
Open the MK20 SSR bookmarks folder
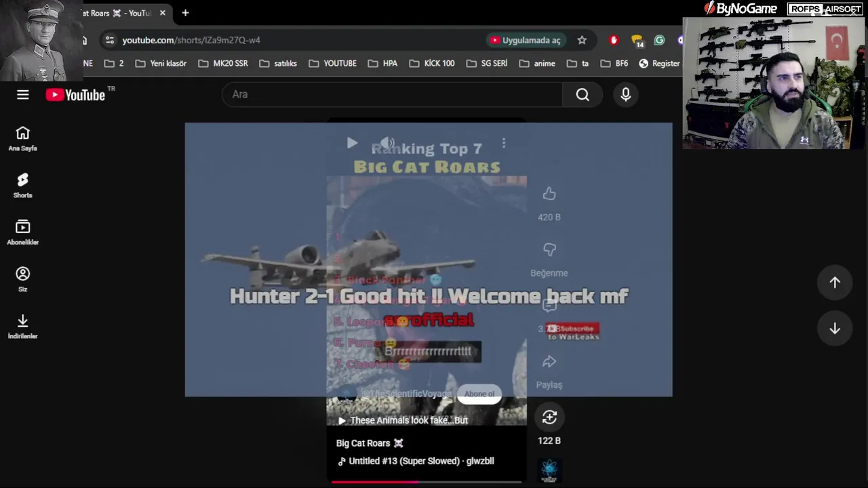pyautogui.click(x=223, y=63)
